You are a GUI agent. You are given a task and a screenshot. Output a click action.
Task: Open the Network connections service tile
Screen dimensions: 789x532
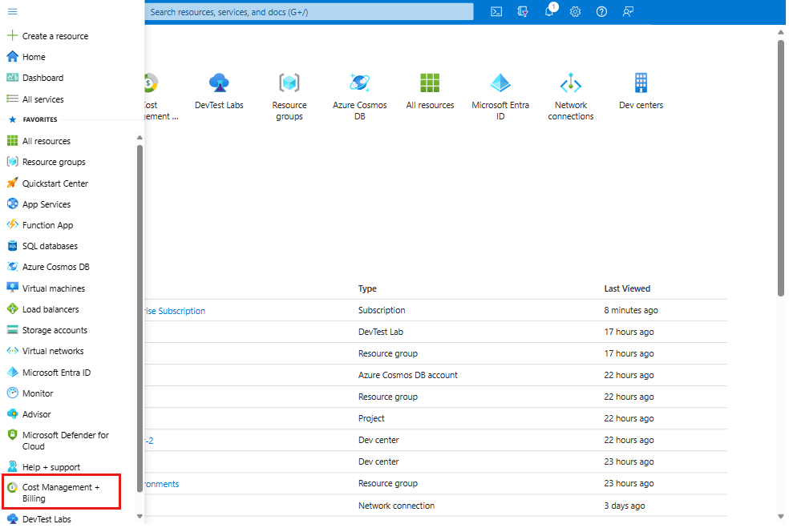click(x=570, y=91)
